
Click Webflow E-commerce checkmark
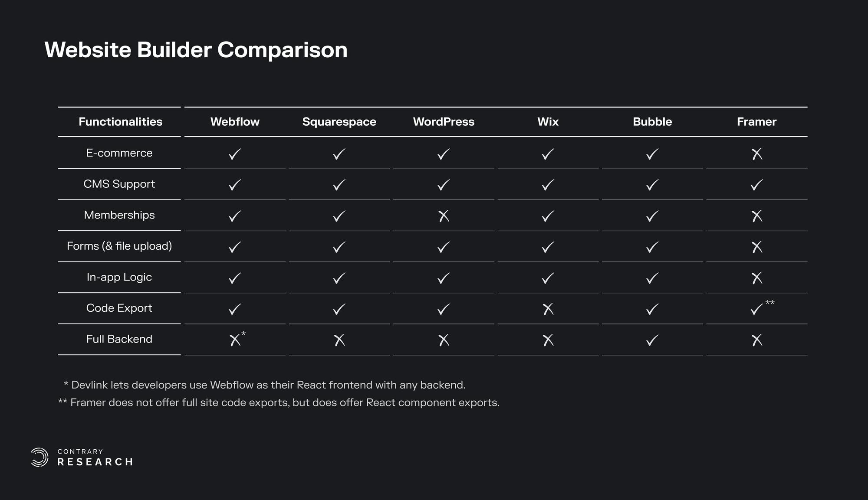[235, 154]
